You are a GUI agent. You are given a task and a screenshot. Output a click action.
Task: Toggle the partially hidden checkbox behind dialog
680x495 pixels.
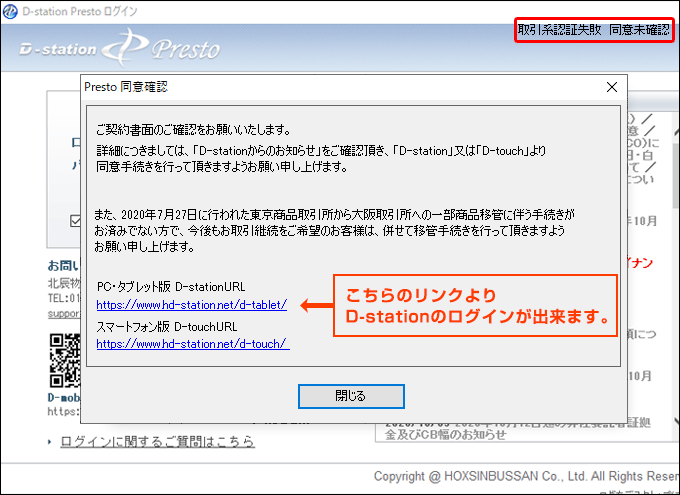(75, 221)
